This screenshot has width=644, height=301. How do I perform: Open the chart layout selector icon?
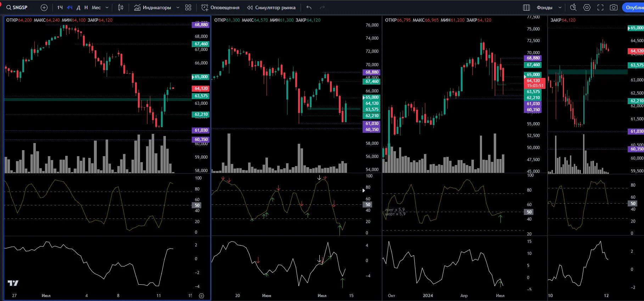[x=527, y=7]
